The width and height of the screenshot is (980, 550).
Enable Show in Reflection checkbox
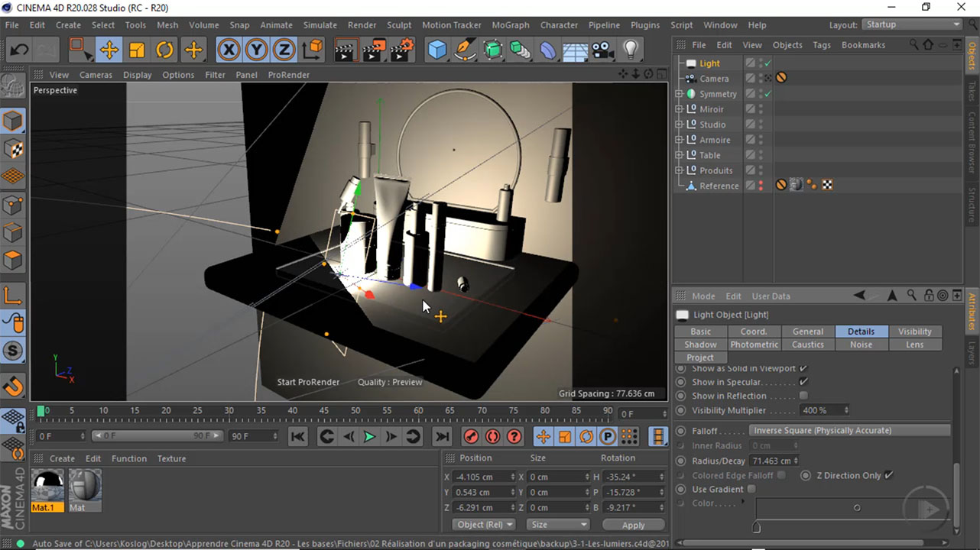tap(803, 396)
